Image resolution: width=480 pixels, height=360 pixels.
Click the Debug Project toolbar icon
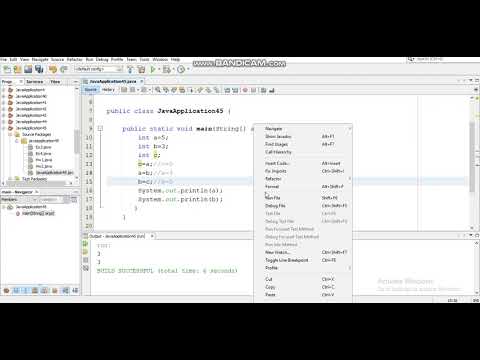[x=166, y=69]
